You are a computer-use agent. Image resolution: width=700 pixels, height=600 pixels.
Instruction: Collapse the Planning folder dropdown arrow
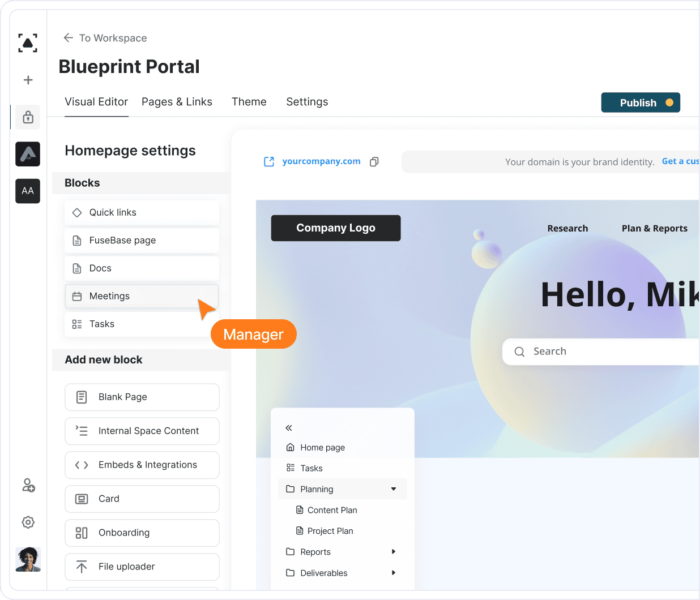pyautogui.click(x=394, y=489)
